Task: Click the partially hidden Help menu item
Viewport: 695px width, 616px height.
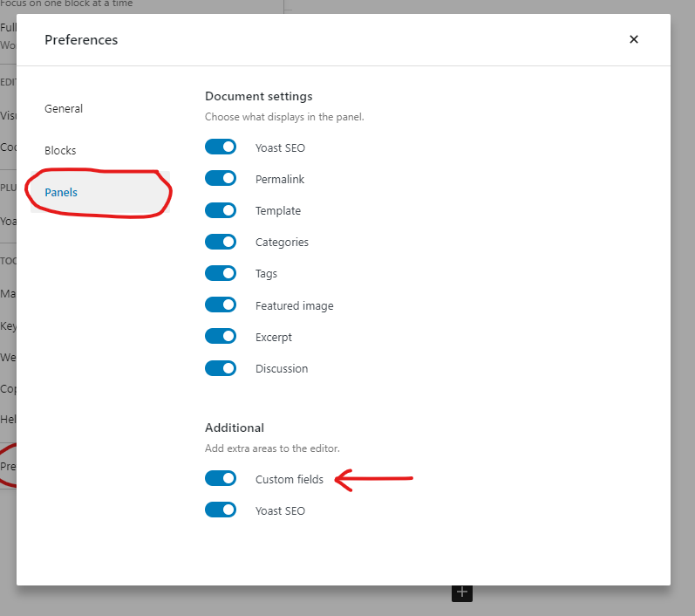Action: click(8, 419)
